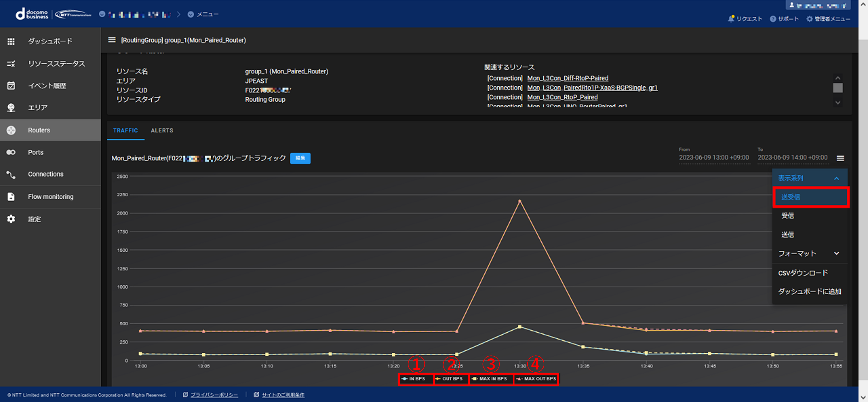Open the ダッシュボード grid icon in sidebar
The height and width of the screenshot is (402, 868).
[x=11, y=41]
